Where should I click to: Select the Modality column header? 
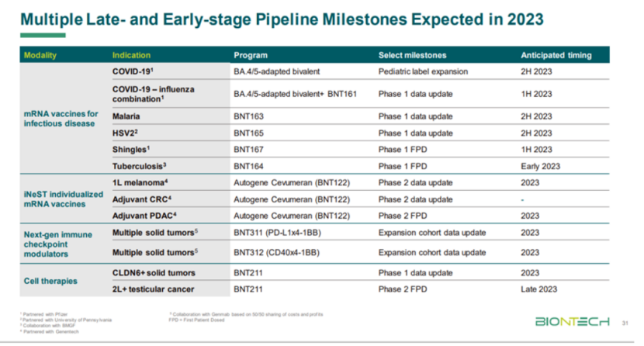click(40, 55)
